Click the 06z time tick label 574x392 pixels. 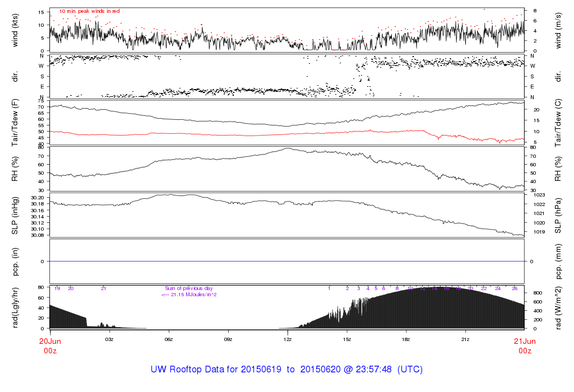pos(169,339)
